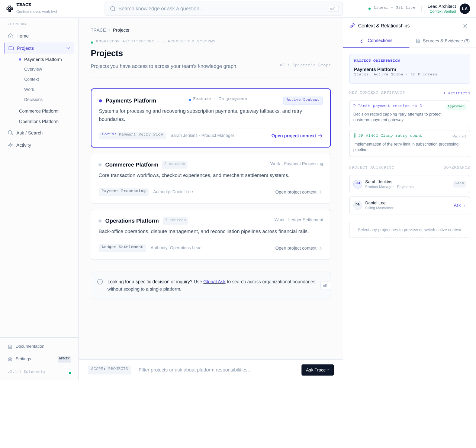Close the Context & Relationships panel
476x448 pixels.
pos(465,26)
